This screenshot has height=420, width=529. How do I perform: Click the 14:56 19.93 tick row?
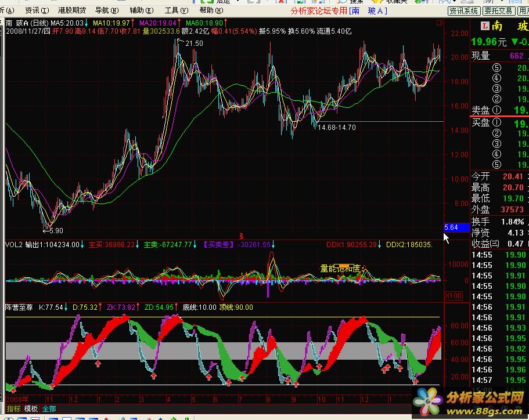pos(499,328)
